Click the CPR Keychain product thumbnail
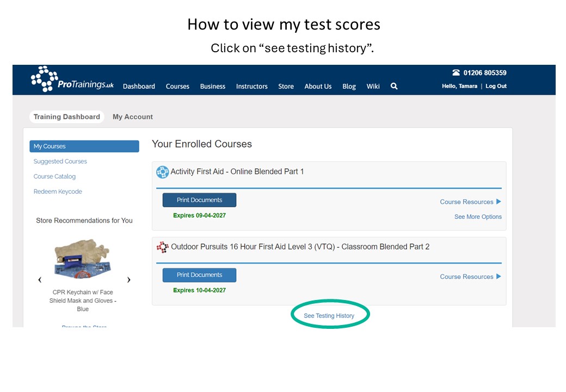The image size is (566, 392). pos(83,259)
